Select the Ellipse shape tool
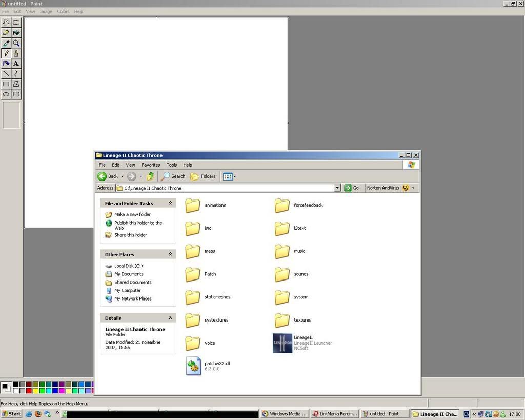Image resolution: width=525 pixels, height=420 pixels. 6,94
